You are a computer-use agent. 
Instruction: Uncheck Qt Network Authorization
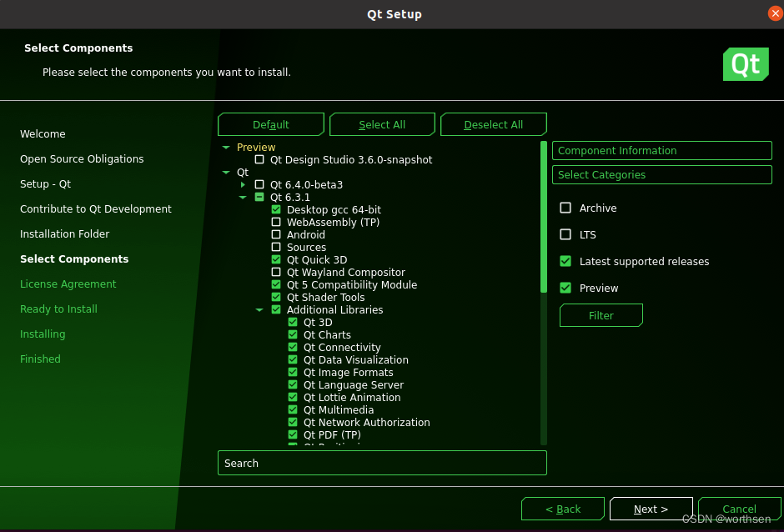pos(293,422)
